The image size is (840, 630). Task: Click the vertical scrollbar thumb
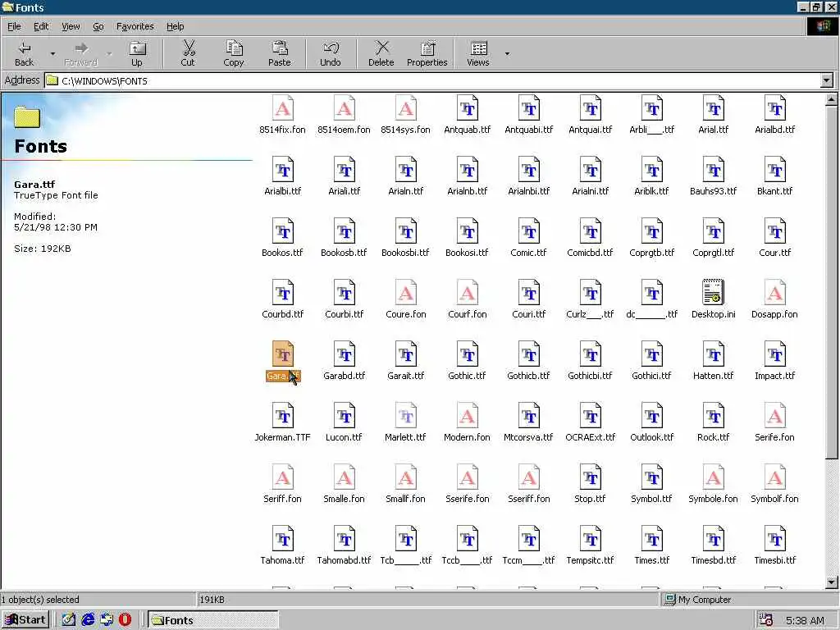click(x=832, y=282)
